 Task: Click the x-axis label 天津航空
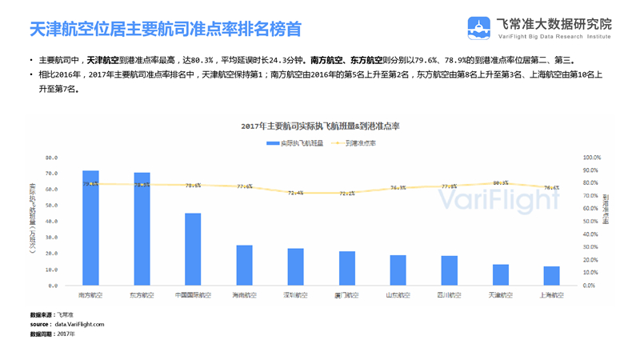coord(501,295)
